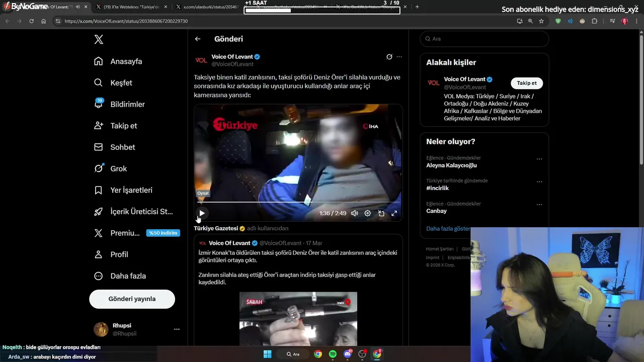Open Canbay trend
644x362 pixels.
[436, 211]
